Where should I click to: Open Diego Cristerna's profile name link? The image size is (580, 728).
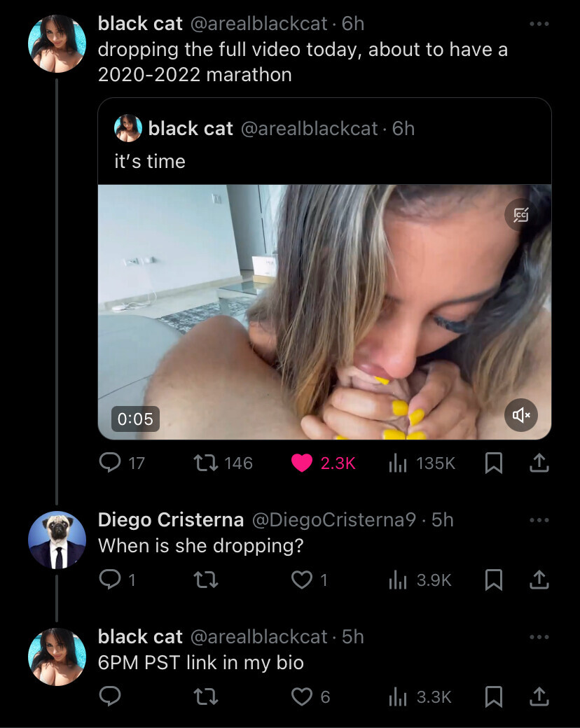pyautogui.click(x=171, y=520)
